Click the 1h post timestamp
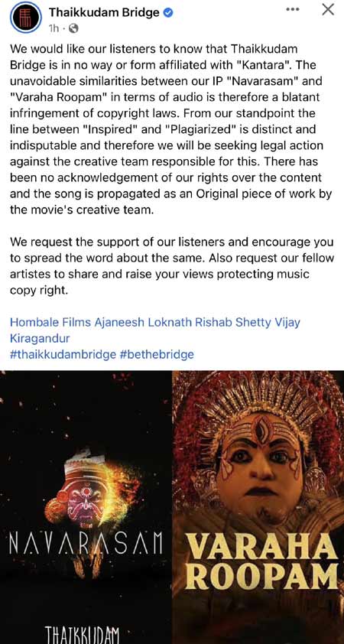Image resolution: width=344 pixels, height=644 pixels. [x=54, y=28]
